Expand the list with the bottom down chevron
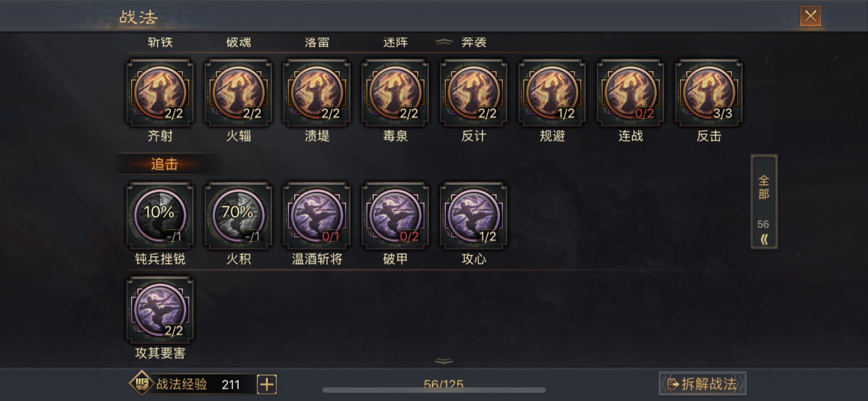The height and width of the screenshot is (401, 868). pos(444,361)
